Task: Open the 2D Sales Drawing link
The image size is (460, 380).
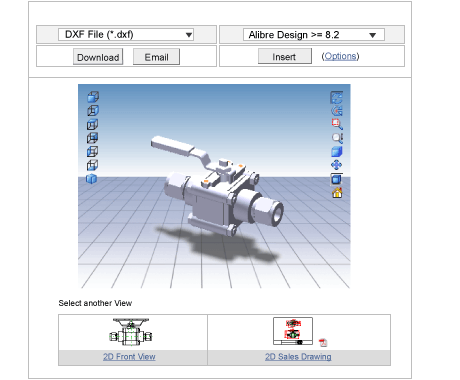Action: click(x=298, y=357)
